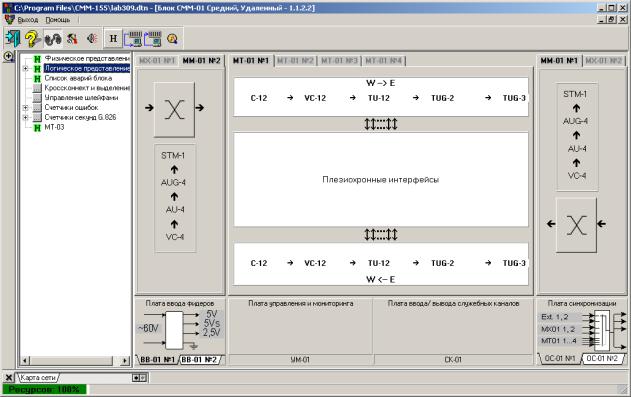Open the Выход menu
Viewport: 631px width, 397px height.
click(x=28, y=19)
